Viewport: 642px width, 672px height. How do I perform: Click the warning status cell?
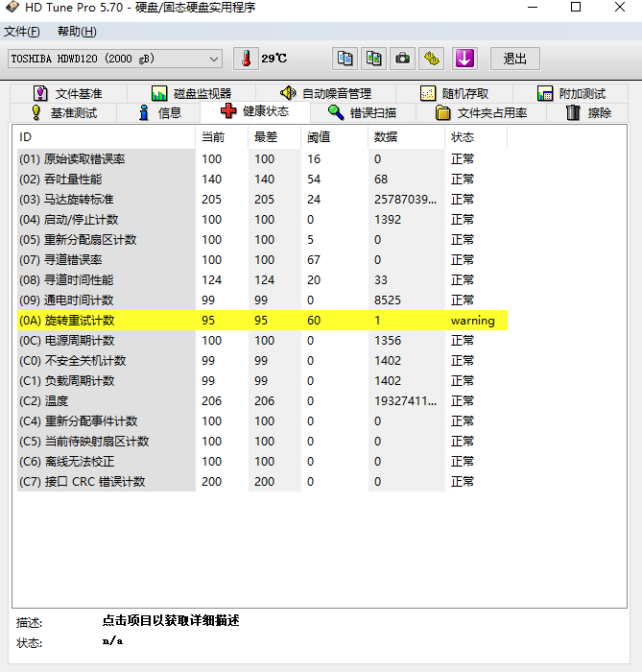point(473,321)
